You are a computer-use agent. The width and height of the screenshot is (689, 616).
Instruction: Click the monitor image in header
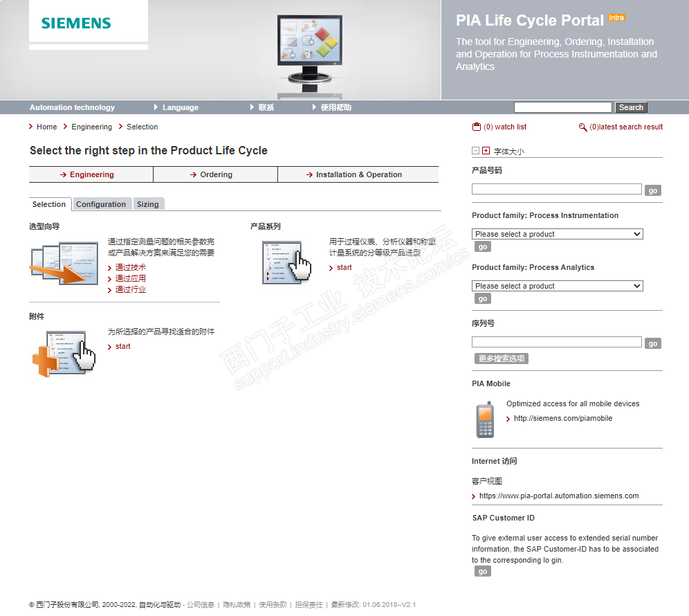tap(309, 53)
